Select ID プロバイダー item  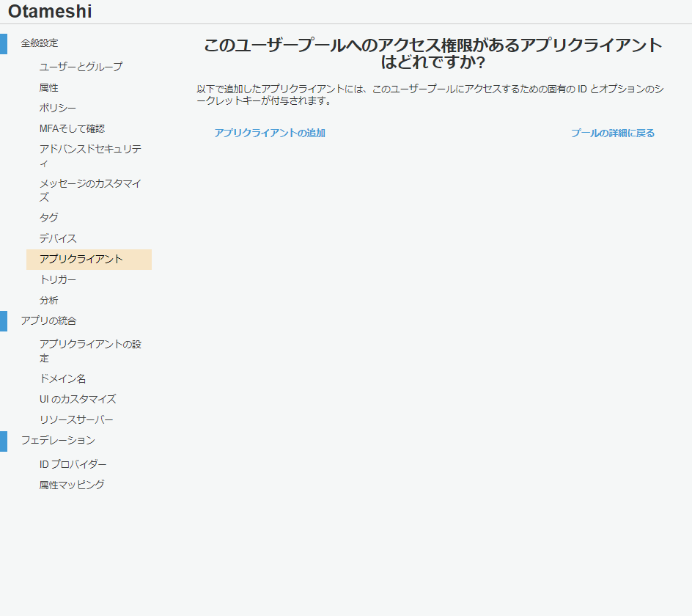tap(73, 464)
